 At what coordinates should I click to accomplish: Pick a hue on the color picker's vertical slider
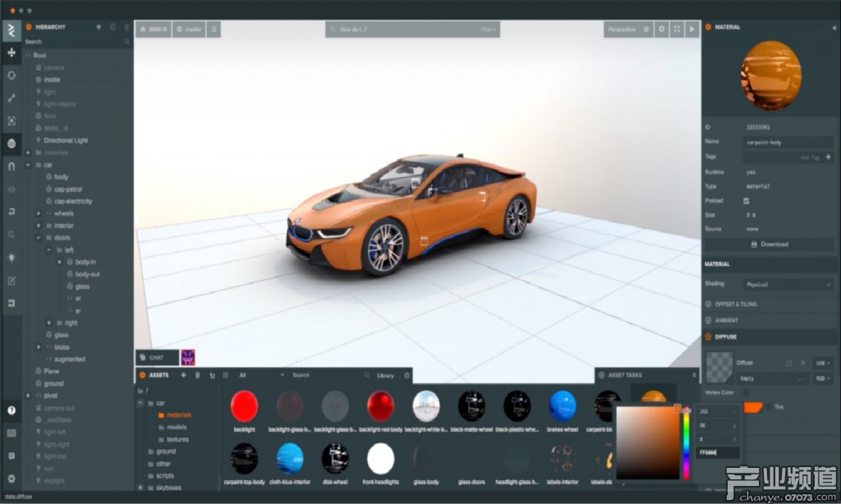[x=686, y=443]
